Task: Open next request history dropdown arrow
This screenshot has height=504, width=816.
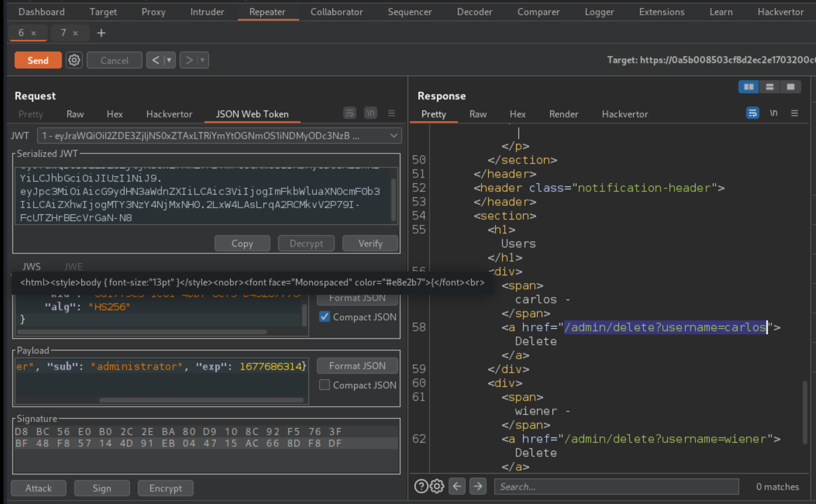Action: [203, 60]
